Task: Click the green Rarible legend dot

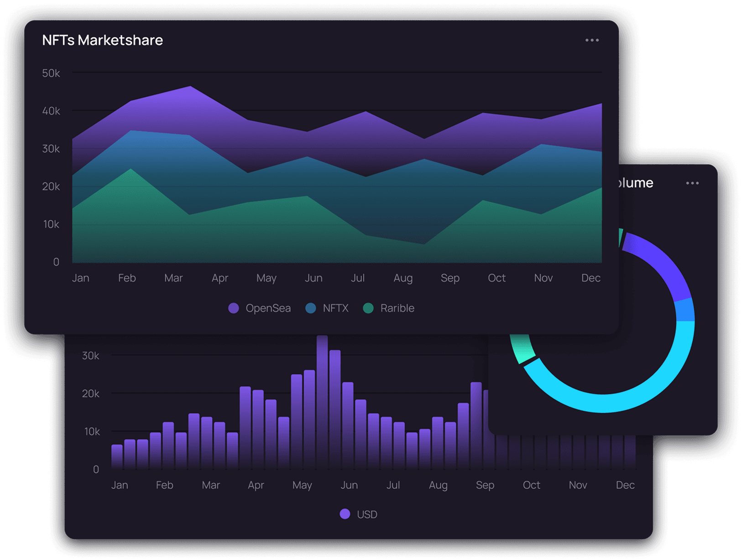Action: pyautogui.click(x=368, y=308)
